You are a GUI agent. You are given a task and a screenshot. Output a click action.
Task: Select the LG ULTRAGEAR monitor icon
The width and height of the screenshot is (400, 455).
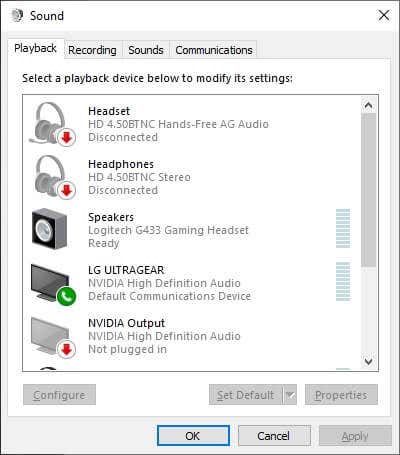coord(53,283)
